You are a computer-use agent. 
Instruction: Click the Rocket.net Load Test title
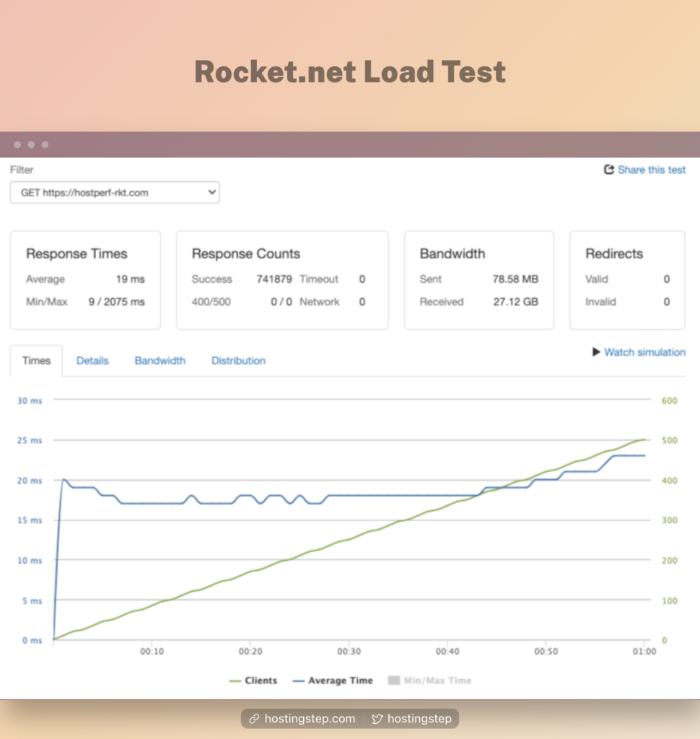point(350,71)
